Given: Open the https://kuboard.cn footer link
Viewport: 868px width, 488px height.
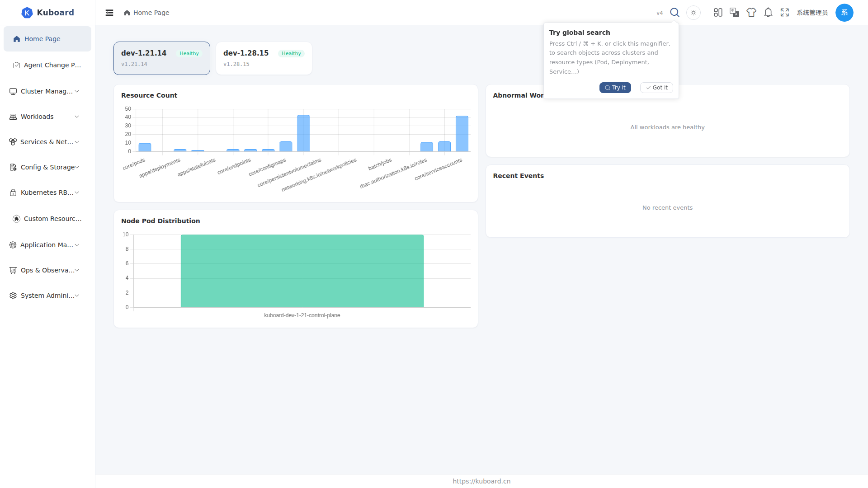Looking at the screenshot, I should [481, 481].
